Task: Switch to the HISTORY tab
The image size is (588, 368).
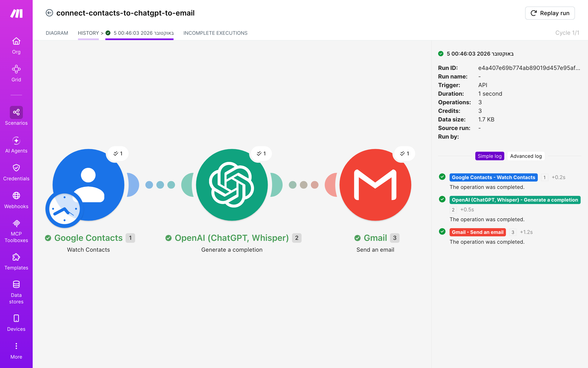Action: [x=88, y=33]
